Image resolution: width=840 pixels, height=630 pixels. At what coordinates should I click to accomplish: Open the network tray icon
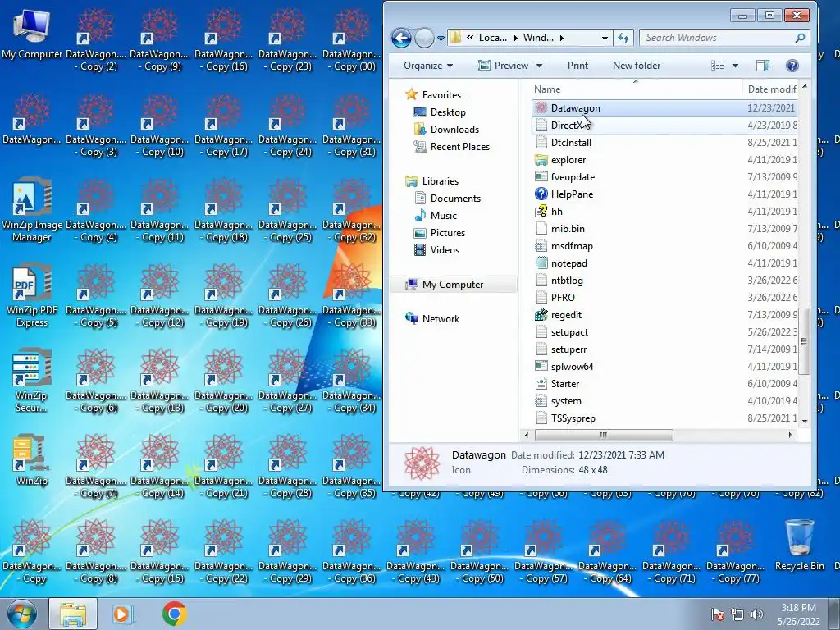coord(737,614)
